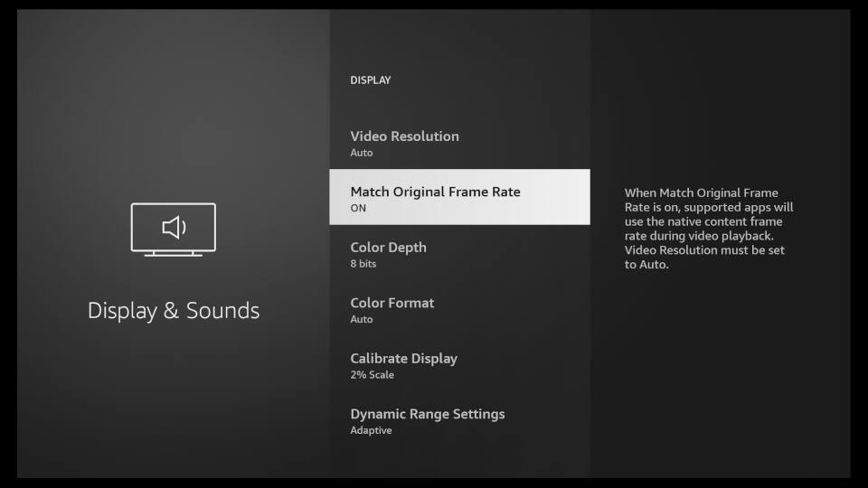Open Calibrate Display

(459, 364)
